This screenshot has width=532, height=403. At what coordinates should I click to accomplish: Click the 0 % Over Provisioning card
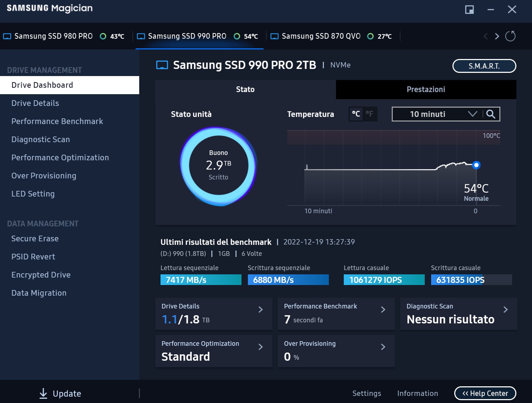pos(336,351)
